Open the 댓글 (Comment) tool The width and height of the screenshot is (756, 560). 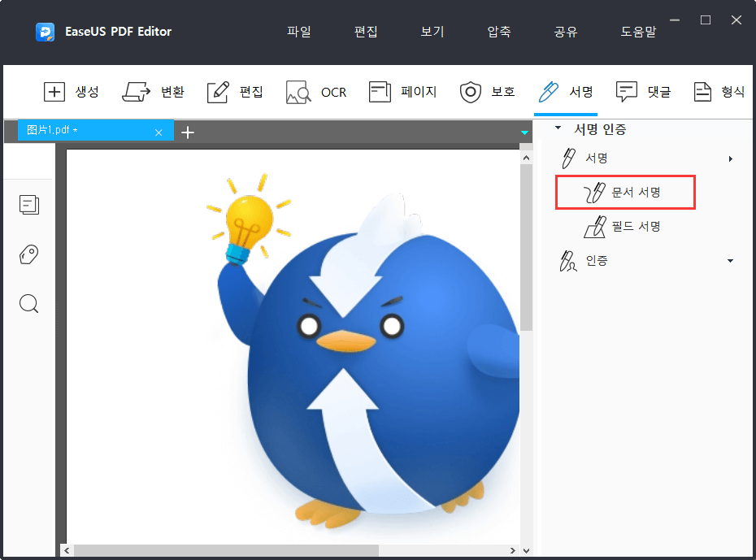click(644, 92)
